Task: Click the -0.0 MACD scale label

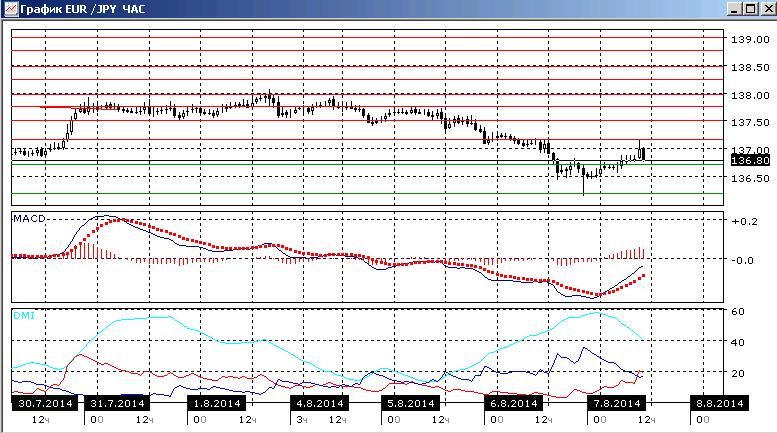Action: tap(742, 260)
